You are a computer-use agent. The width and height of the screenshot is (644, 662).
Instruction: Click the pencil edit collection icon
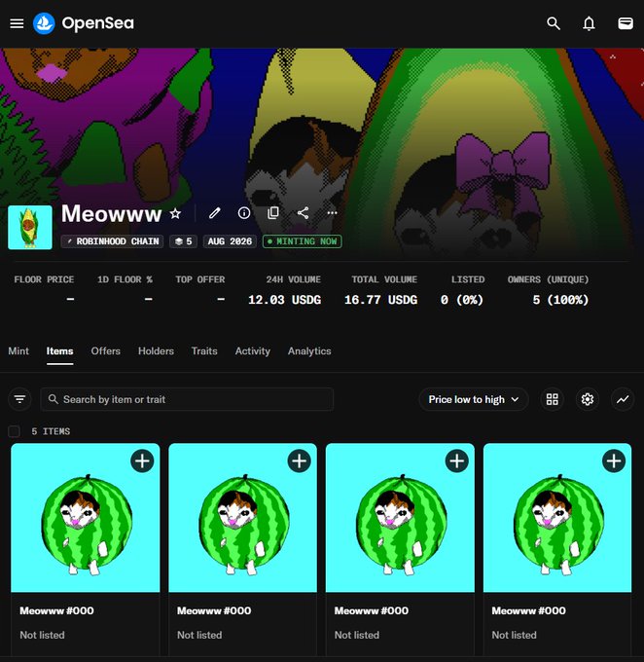214,213
